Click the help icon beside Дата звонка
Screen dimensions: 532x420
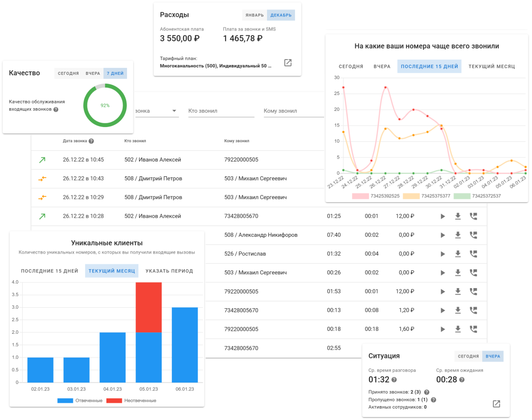pyautogui.click(x=91, y=141)
